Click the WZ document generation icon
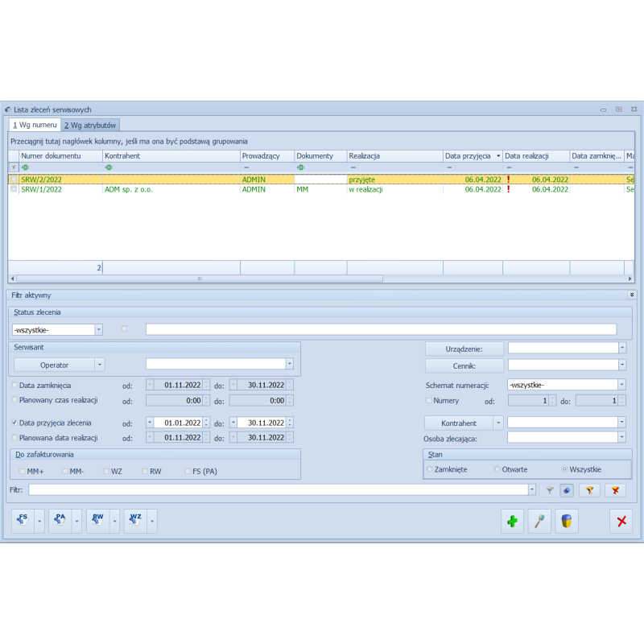The height and width of the screenshot is (644, 644). click(x=134, y=521)
